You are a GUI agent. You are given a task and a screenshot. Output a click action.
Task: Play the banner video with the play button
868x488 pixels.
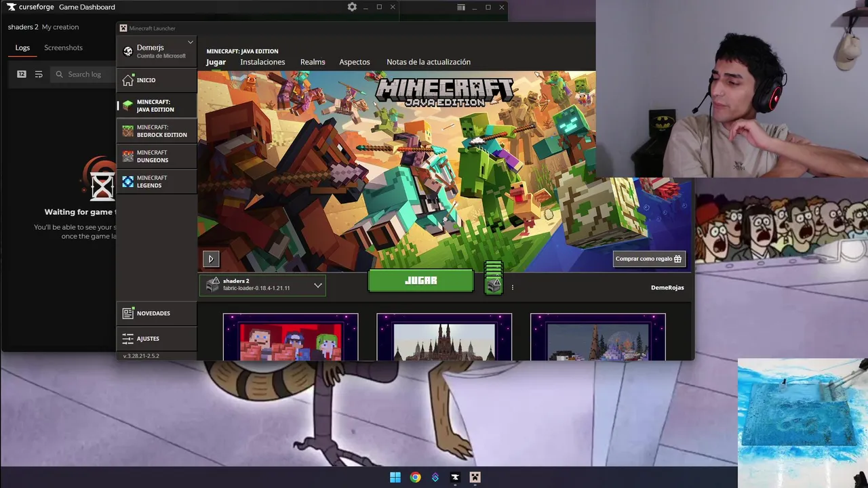(211, 258)
